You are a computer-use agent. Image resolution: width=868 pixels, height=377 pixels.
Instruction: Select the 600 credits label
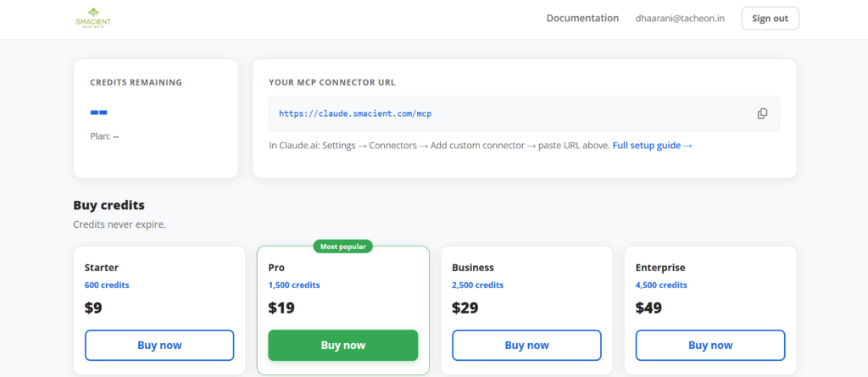click(x=107, y=286)
